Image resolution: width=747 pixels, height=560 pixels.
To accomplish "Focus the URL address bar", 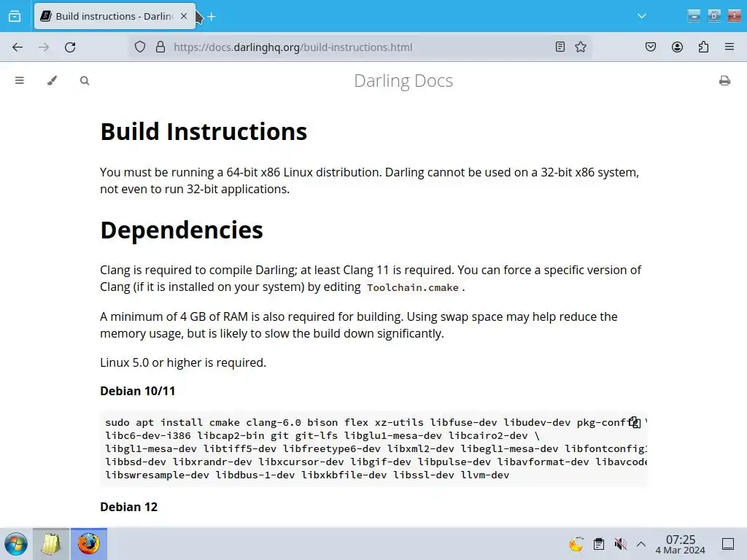I will tap(360, 47).
